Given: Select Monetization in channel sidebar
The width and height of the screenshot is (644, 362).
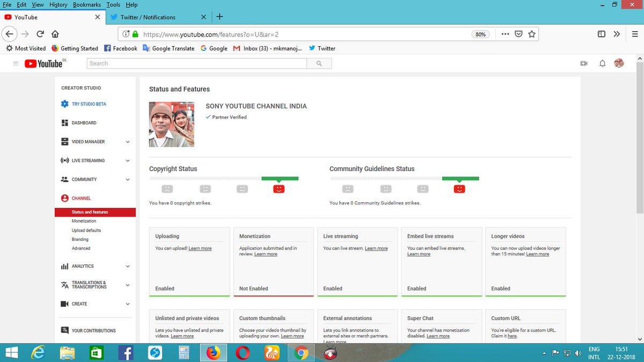Looking at the screenshot, I should point(84,221).
